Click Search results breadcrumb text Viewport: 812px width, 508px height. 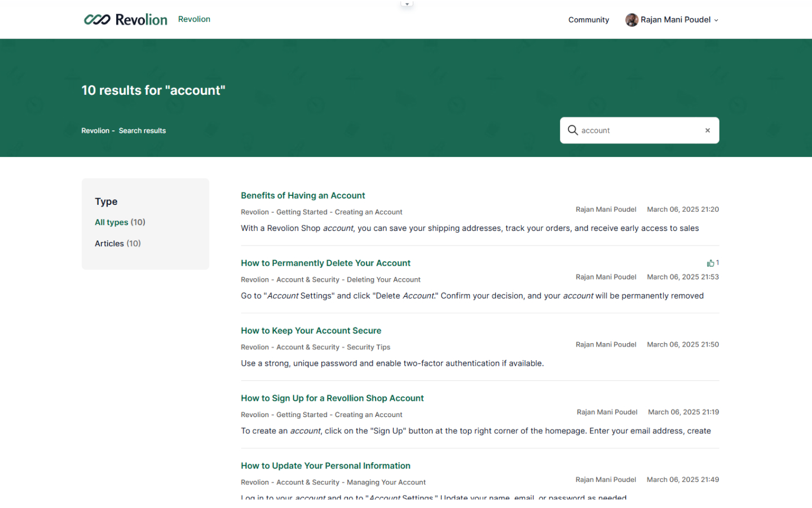[142, 131]
